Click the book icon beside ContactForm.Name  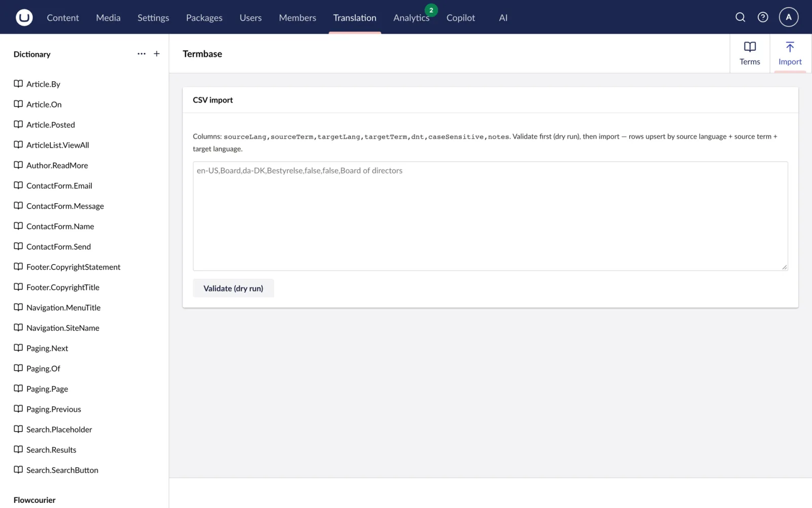[x=18, y=226]
